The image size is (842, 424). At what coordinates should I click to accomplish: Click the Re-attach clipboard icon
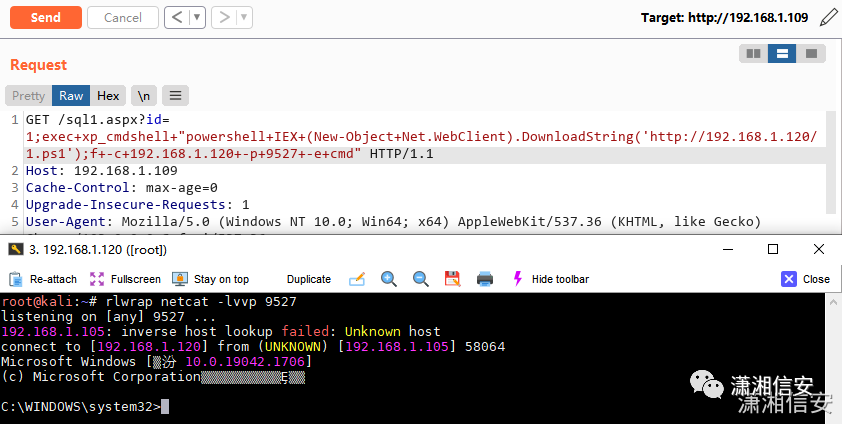point(16,279)
